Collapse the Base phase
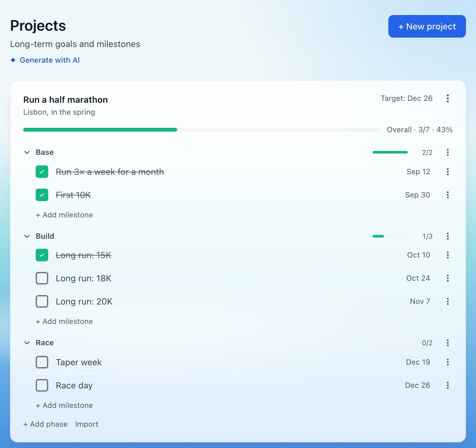 pyautogui.click(x=27, y=152)
